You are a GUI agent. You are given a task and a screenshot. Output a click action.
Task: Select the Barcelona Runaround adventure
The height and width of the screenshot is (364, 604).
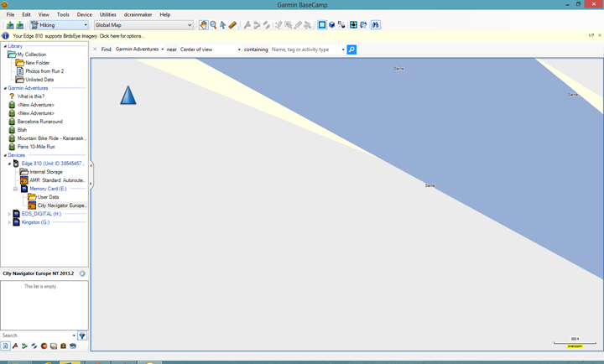point(39,122)
